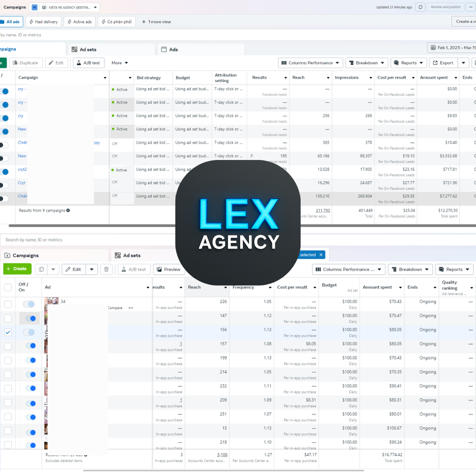Image resolution: width=476 pixels, height=476 pixels.
Task: Toggle the switch for the ad with reach 199
Action: 30,360
